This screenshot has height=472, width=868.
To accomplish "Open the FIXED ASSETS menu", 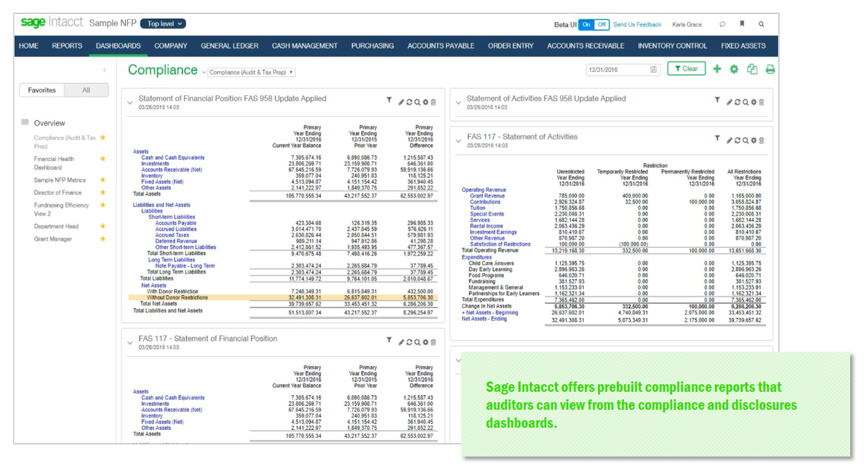I will pyautogui.click(x=744, y=46).
